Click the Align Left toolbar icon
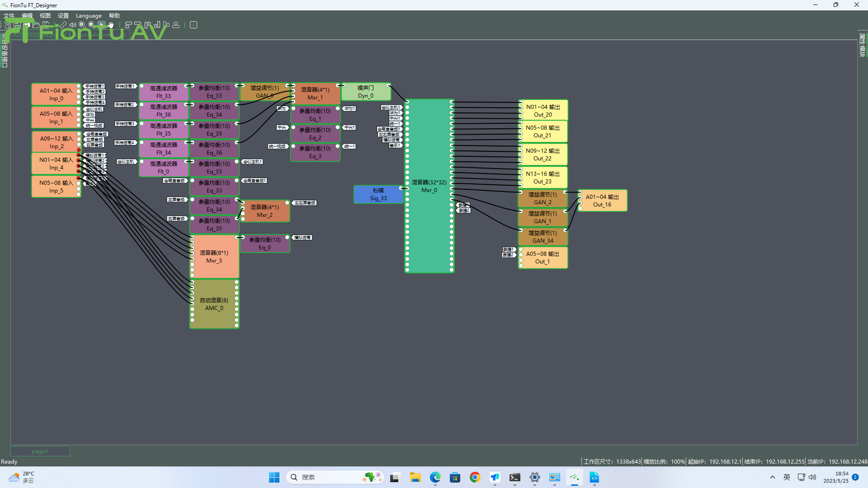Image resolution: width=868 pixels, height=488 pixels. (129, 25)
